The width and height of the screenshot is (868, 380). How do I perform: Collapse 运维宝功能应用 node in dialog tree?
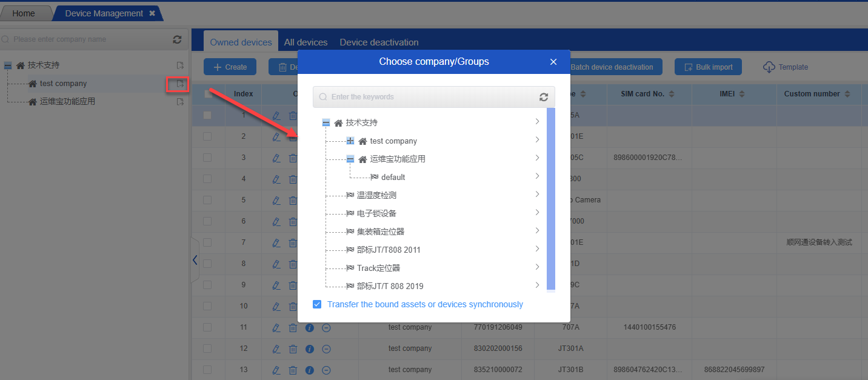(350, 159)
